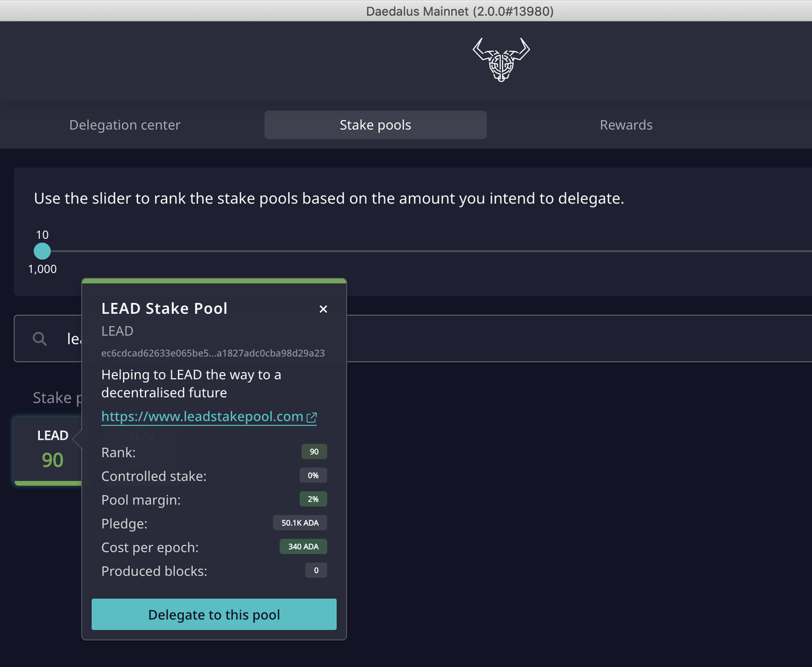Click the Produced blocks 0 badge
The width and height of the screenshot is (812, 667).
316,570
